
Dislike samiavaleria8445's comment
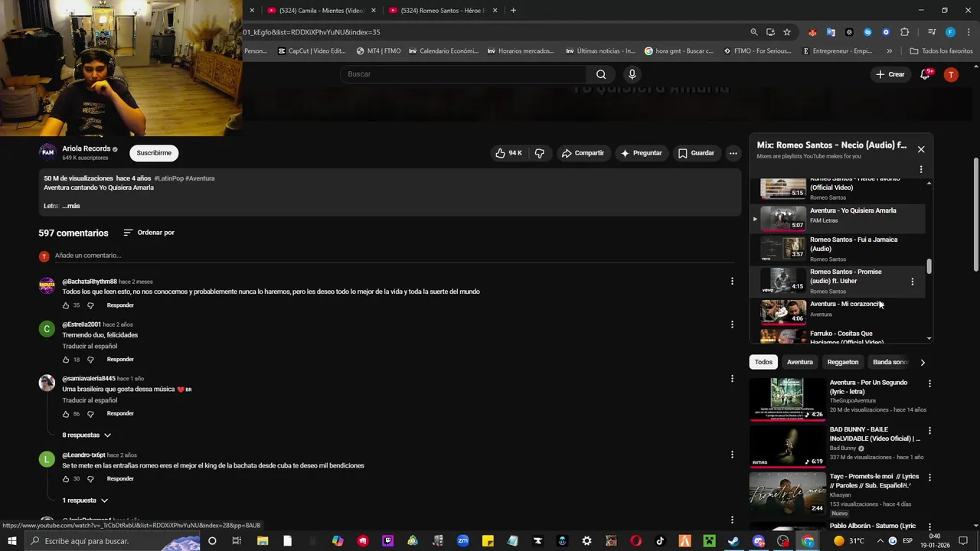90,414
